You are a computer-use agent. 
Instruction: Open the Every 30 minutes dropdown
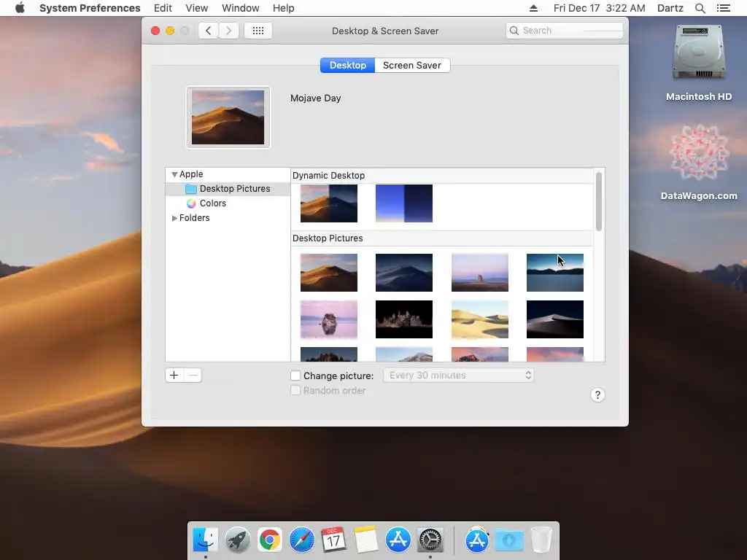[x=459, y=376]
